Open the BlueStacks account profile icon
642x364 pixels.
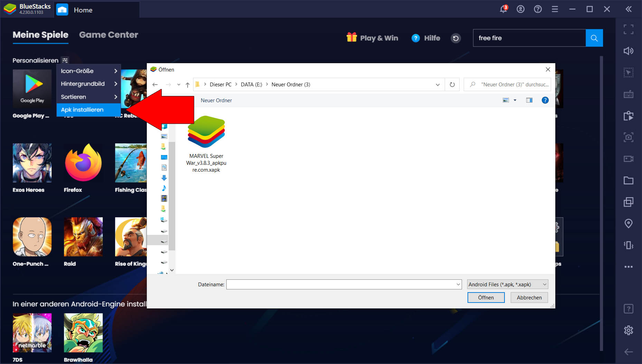(520, 9)
